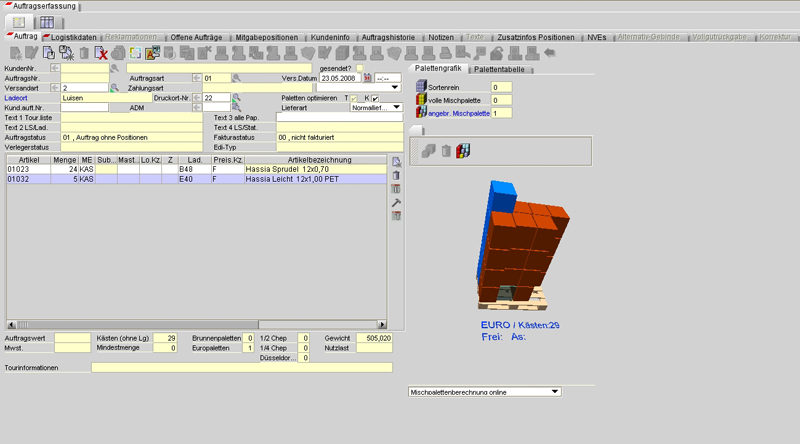Click the Versandart left-arrow lookup button

coord(55,88)
